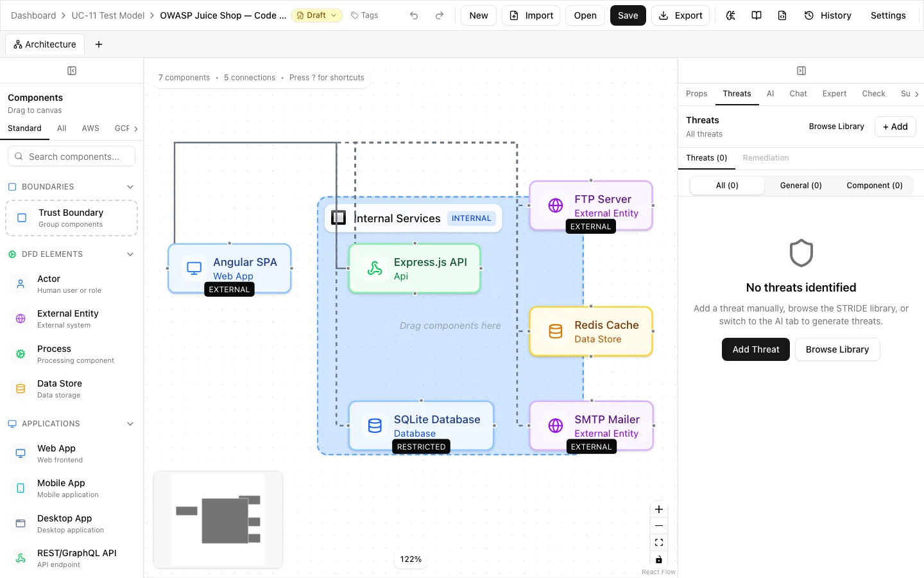Collapse the APPLICATIONS section
The image size is (924, 578).
(130, 424)
